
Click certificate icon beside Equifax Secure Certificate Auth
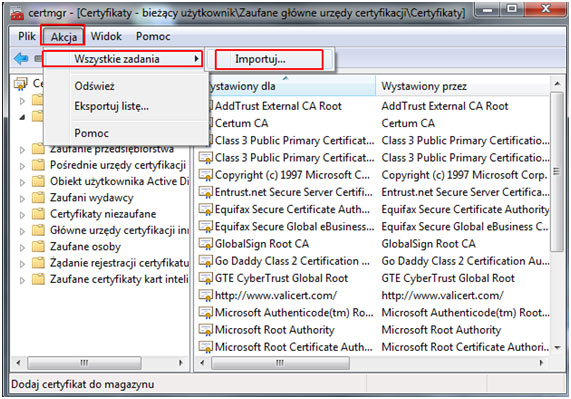click(205, 209)
